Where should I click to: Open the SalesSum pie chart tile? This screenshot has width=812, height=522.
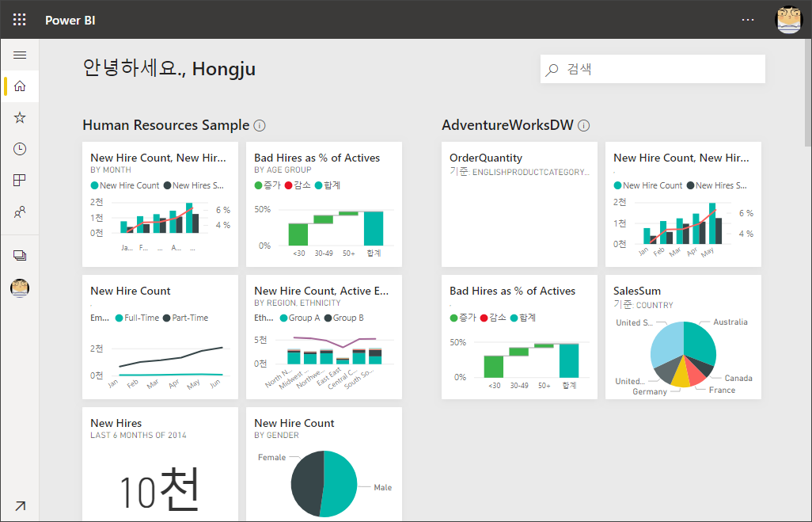(683, 337)
